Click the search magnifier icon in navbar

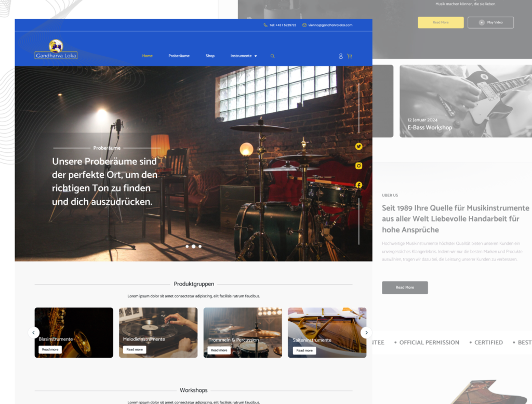point(273,56)
